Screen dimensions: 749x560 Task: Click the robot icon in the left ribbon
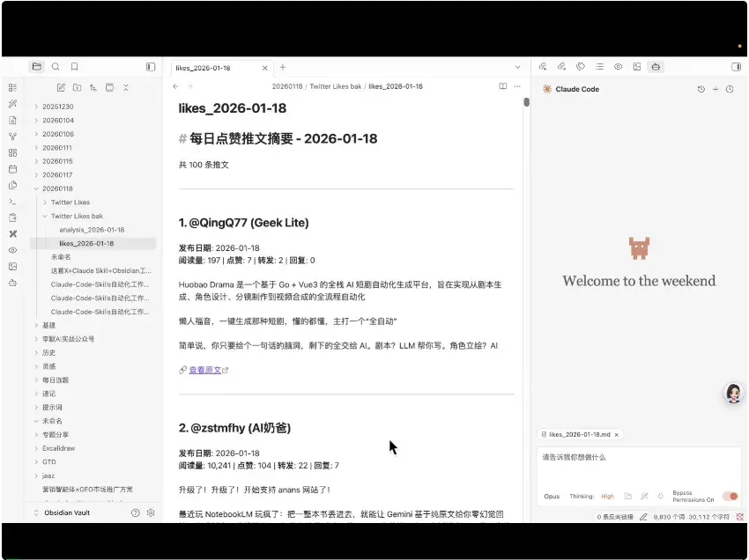(x=13, y=283)
